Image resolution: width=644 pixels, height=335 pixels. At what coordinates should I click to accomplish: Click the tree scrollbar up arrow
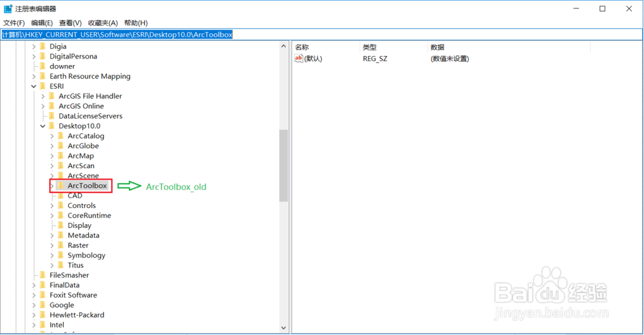283,46
